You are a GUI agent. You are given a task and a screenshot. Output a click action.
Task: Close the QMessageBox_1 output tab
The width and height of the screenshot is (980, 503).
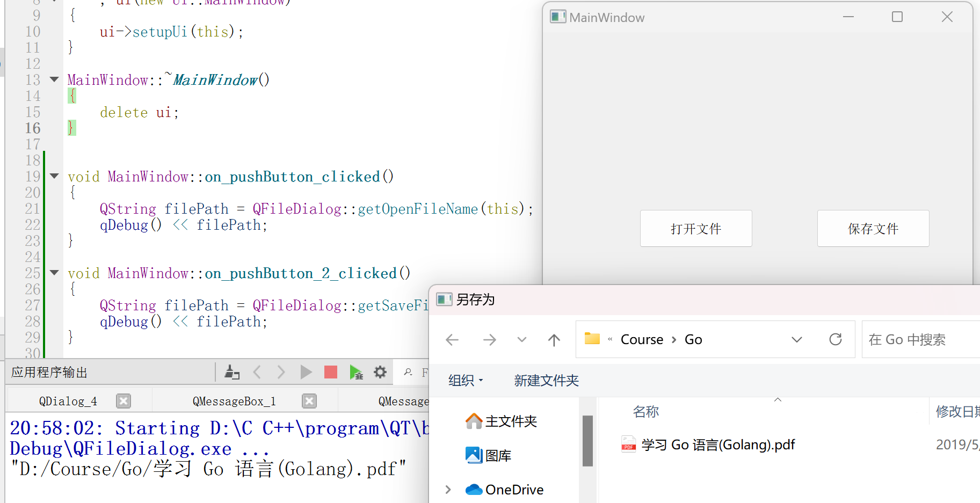(309, 401)
